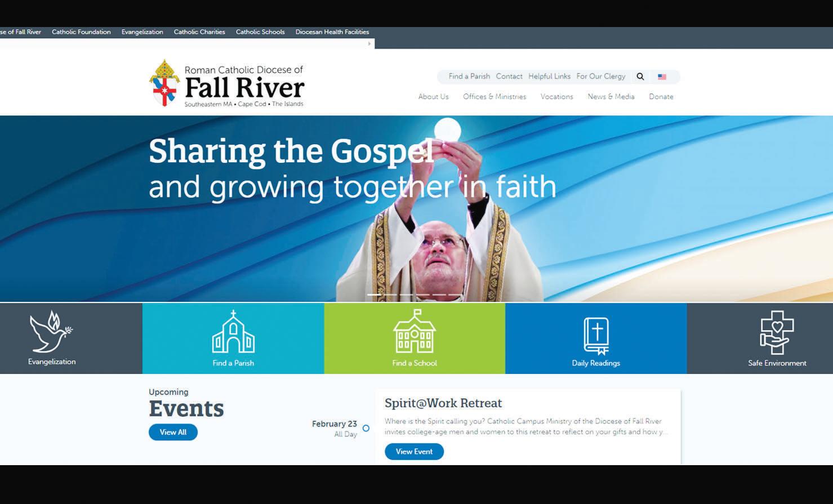Open the About Us menu
Image resolution: width=833 pixels, height=504 pixels.
click(x=433, y=97)
